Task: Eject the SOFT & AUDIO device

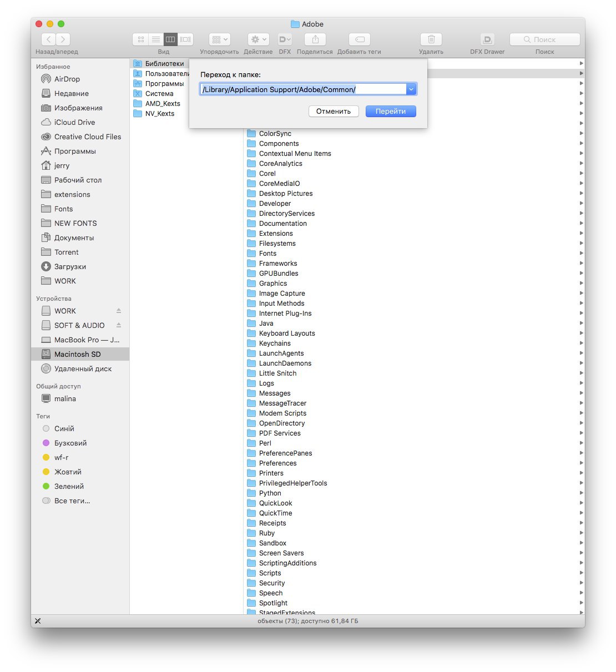Action: click(119, 325)
